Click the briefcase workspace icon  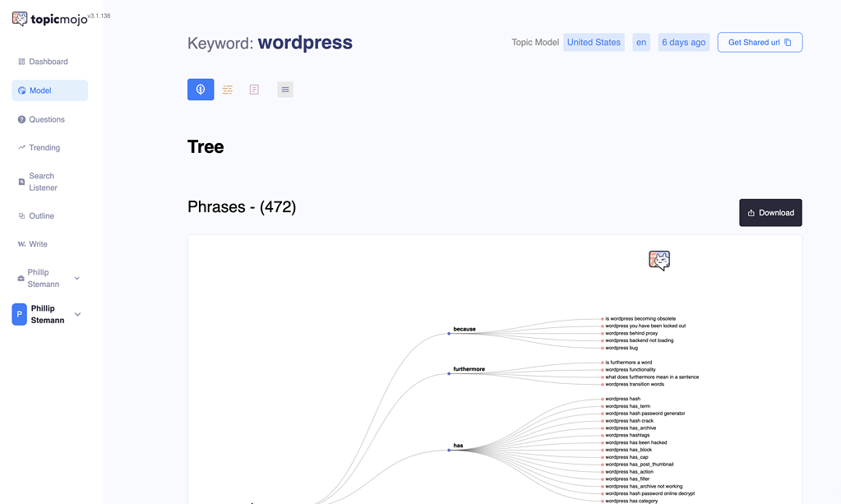(x=21, y=278)
